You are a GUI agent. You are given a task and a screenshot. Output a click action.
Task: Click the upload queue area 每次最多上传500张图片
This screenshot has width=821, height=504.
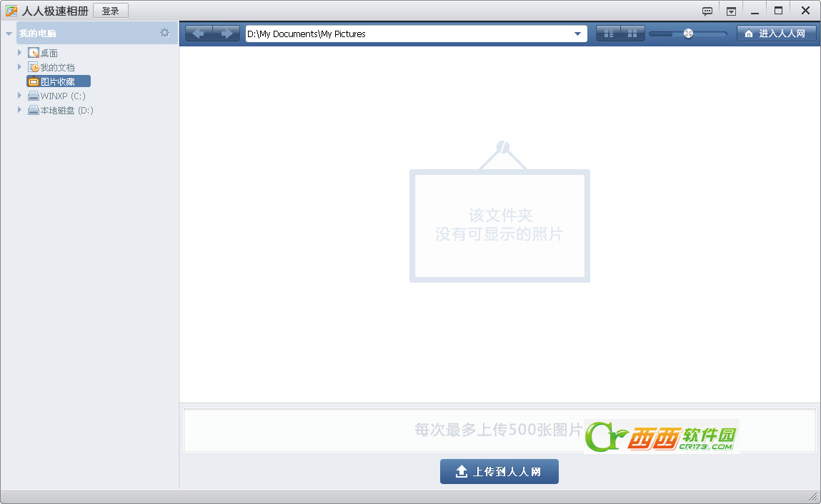499,430
